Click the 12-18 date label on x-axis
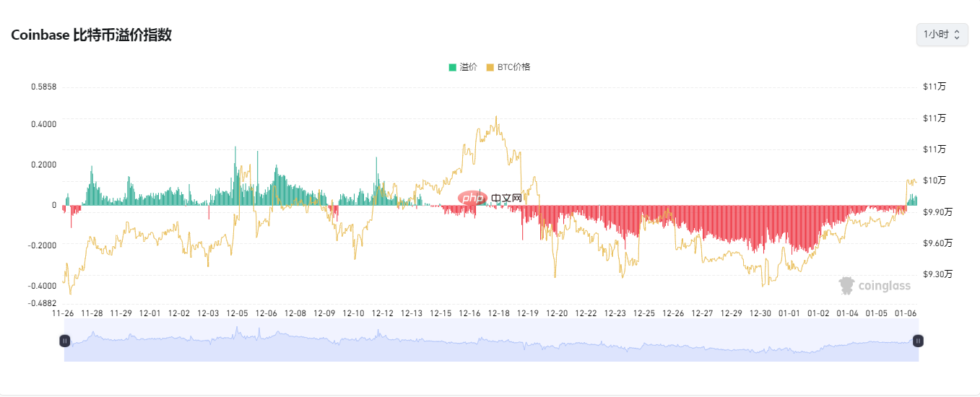The height and width of the screenshot is (397, 980). tap(498, 313)
